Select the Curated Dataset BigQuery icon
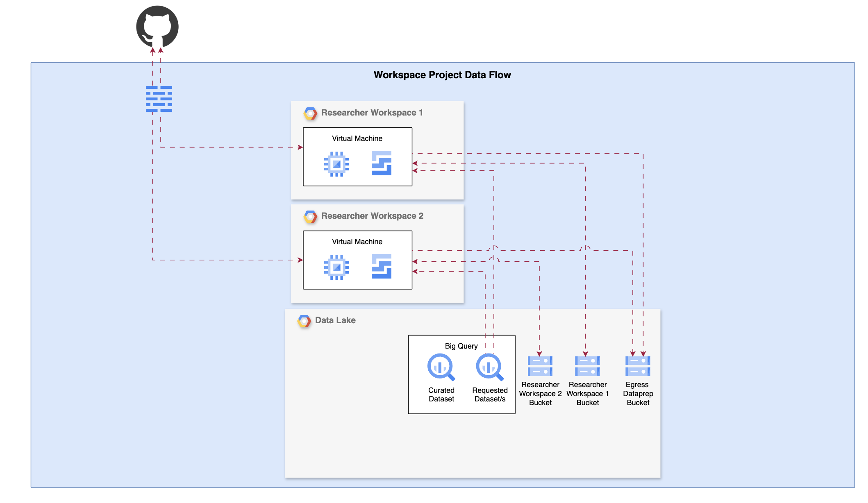The height and width of the screenshot is (503, 868). point(441,367)
